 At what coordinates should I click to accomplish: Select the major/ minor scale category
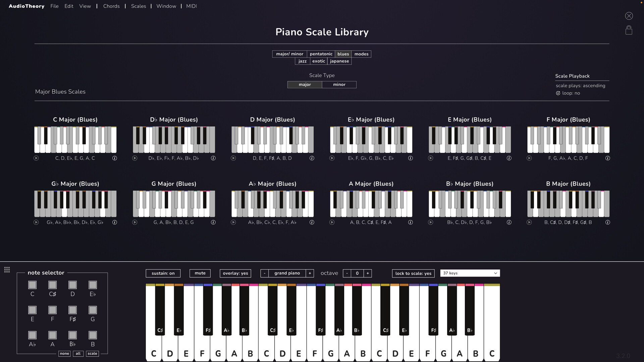tap(289, 54)
